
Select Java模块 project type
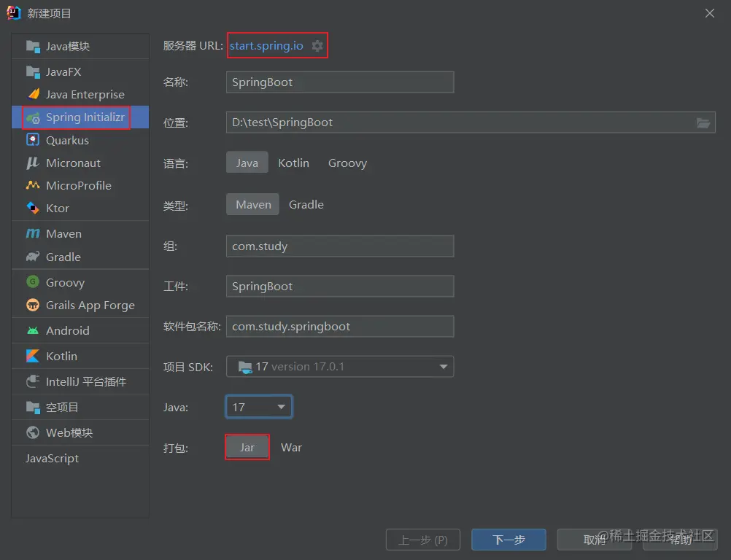[x=80, y=46]
